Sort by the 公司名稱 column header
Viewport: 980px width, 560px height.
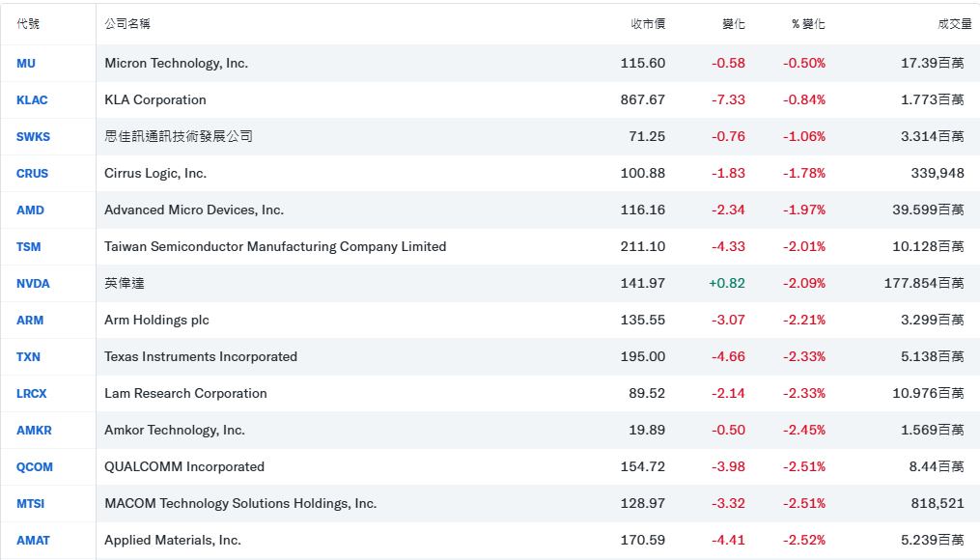tap(127, 24)
